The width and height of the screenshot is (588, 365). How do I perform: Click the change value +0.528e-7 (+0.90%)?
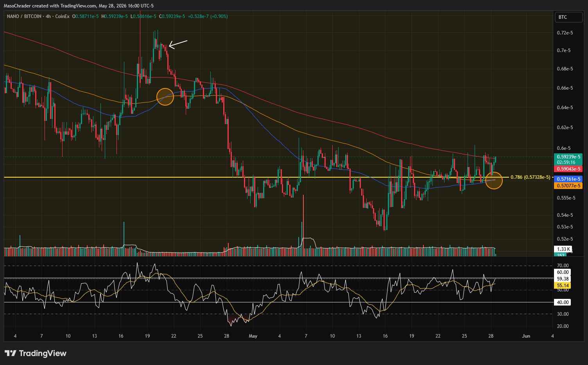point(208,16)
